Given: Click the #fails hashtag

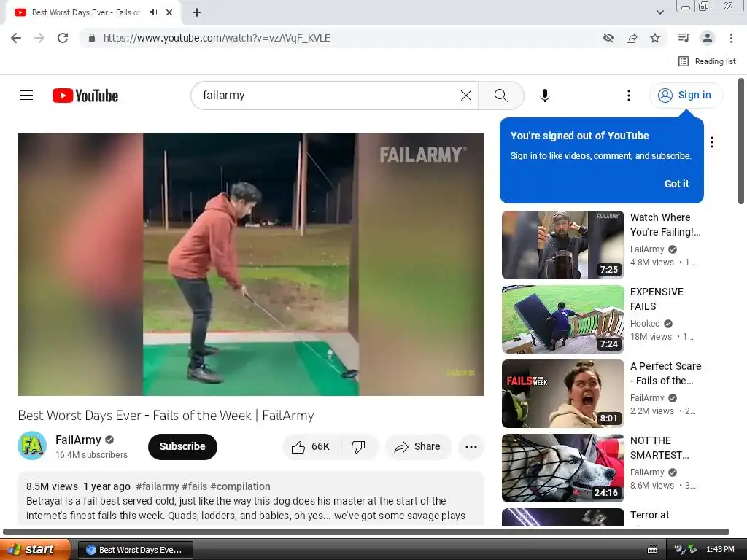Looking at the screenshot, I should tap(194, 486).
